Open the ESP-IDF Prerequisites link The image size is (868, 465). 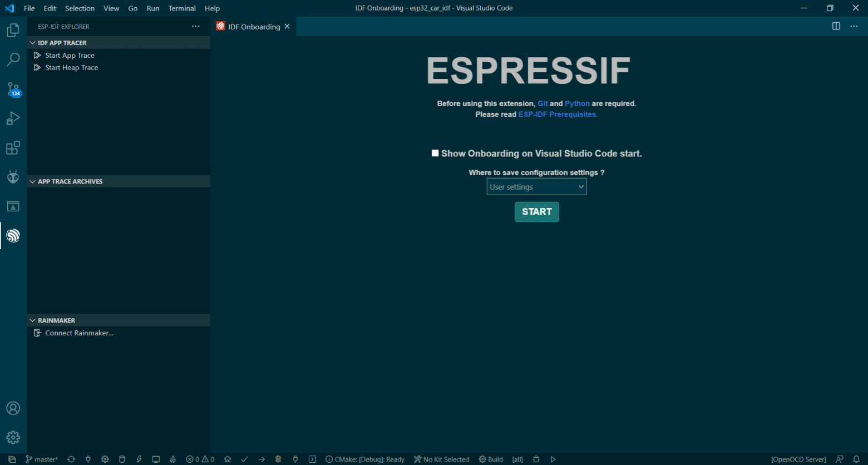(558, 115)
